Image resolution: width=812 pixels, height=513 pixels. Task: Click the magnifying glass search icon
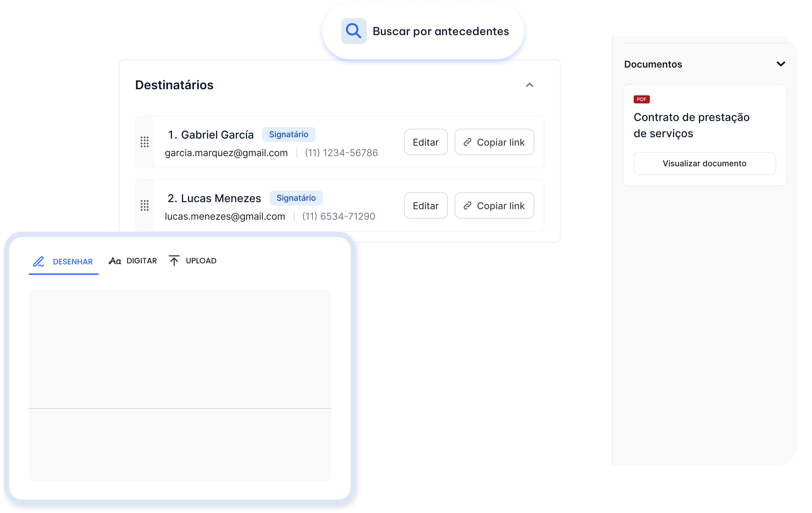(x=353, y=31)
